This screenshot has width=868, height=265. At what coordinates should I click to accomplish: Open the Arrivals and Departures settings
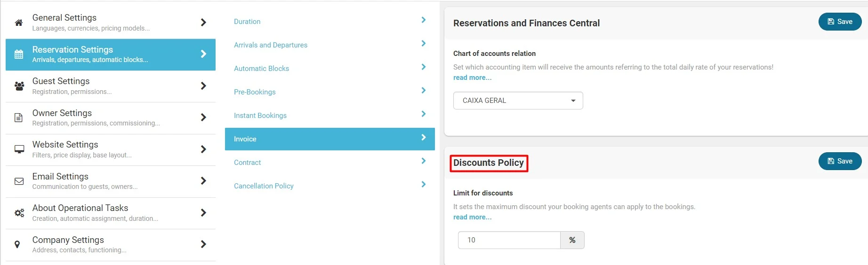[x=271, y=45]
